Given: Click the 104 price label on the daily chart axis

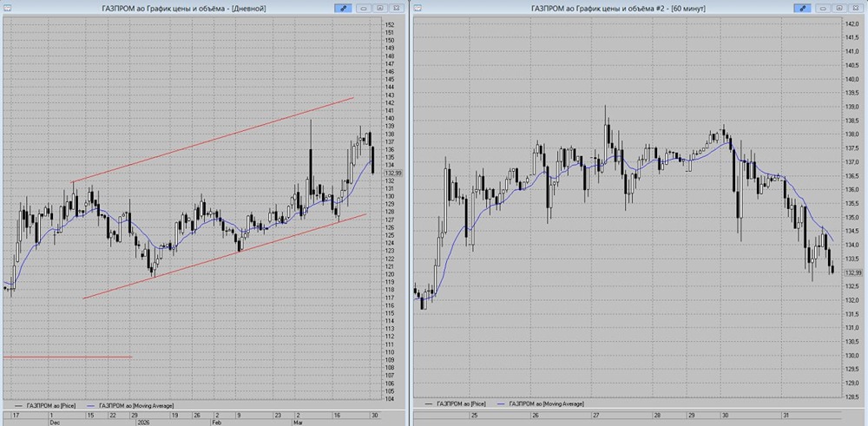Looking at the screenshot, I should (x=391, y=399).
